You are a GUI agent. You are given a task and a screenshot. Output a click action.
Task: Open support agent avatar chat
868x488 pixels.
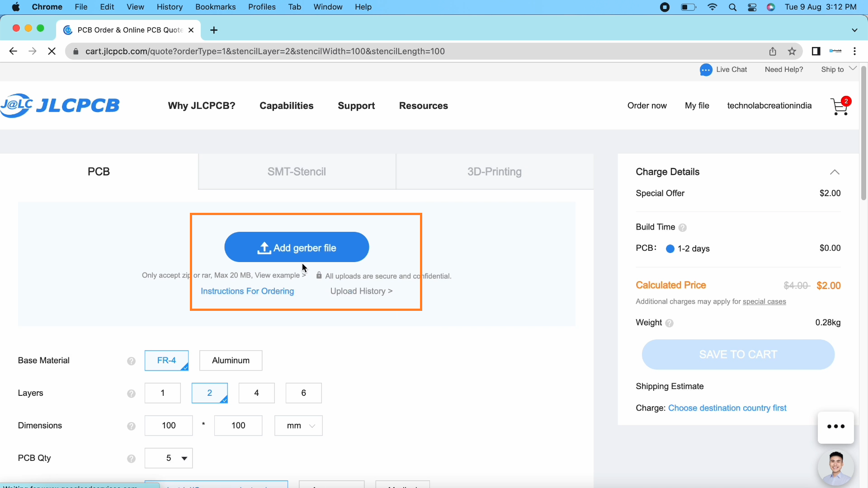pos(836,468)
